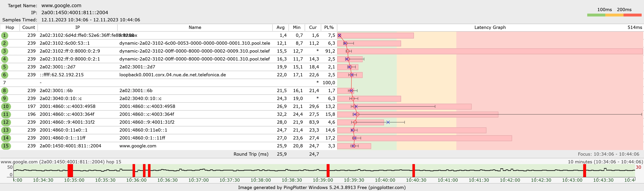Select IP ::ffff:62.52.192.215 in hop 6
Screen dimensions: 644x191
[62, 75]
